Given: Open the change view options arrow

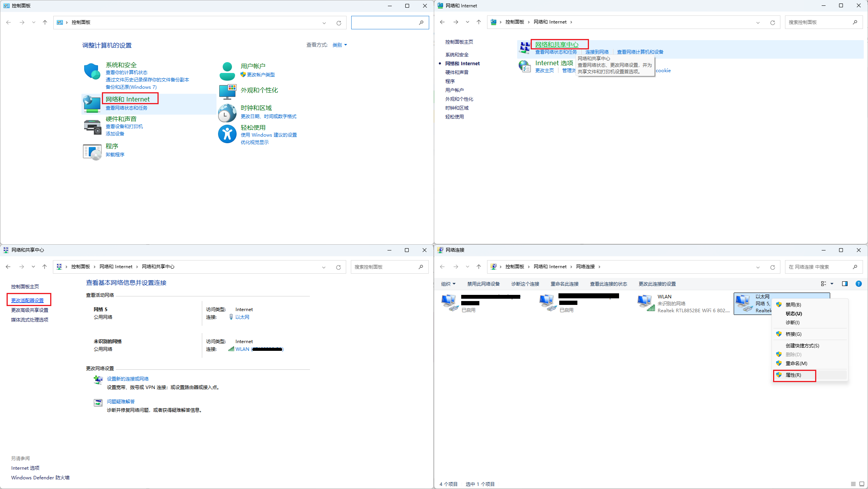Looking at the screenshot, I should pyautogui.click(x=832, y=284).
